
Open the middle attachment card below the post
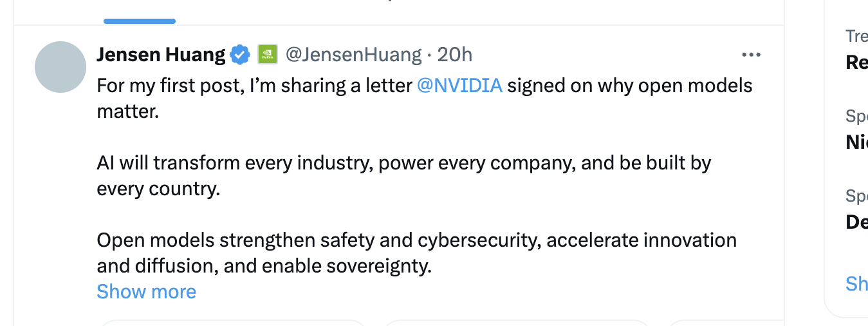(517, 323)
